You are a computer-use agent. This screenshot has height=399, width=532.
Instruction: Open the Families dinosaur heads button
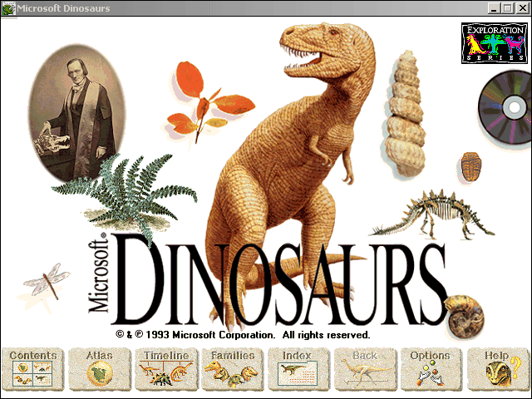point(233,369)
